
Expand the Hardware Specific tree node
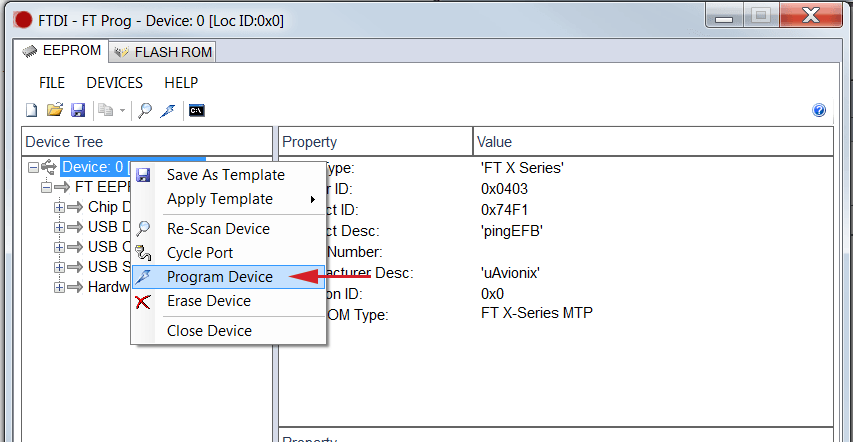59,287
